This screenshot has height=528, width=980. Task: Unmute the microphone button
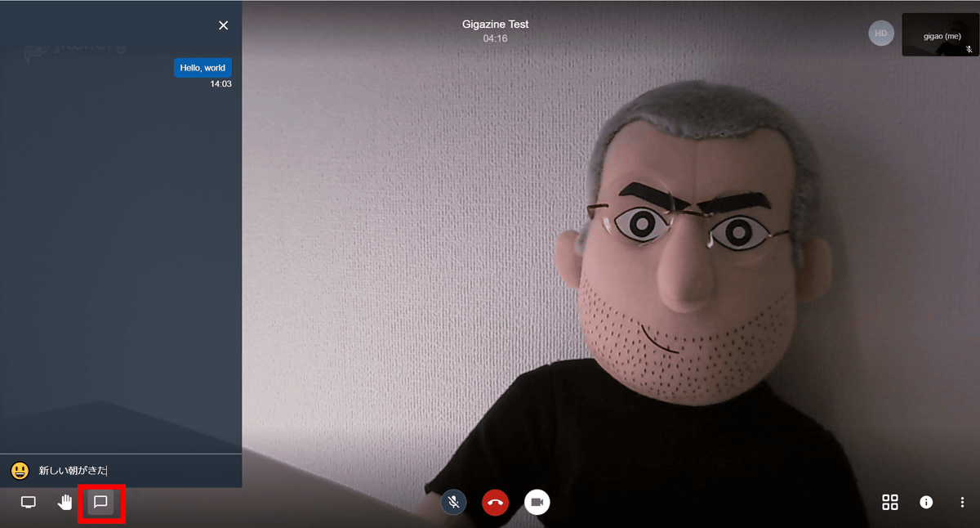[x=453, y=502]
